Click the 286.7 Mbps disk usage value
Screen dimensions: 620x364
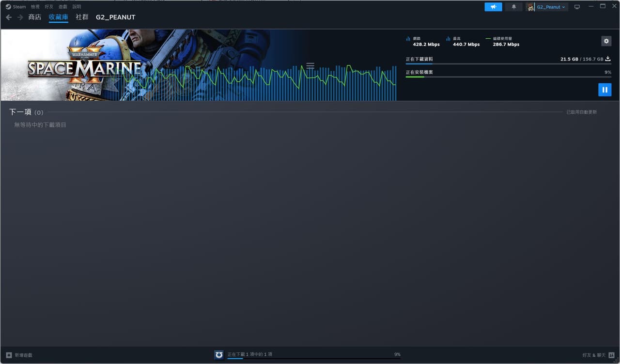point(506,45)
